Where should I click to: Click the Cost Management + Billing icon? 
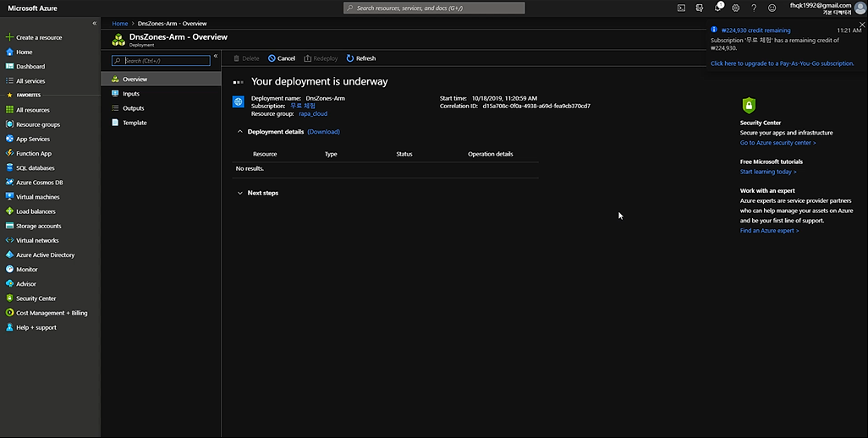pyautogui.click(x=9, y=313)
